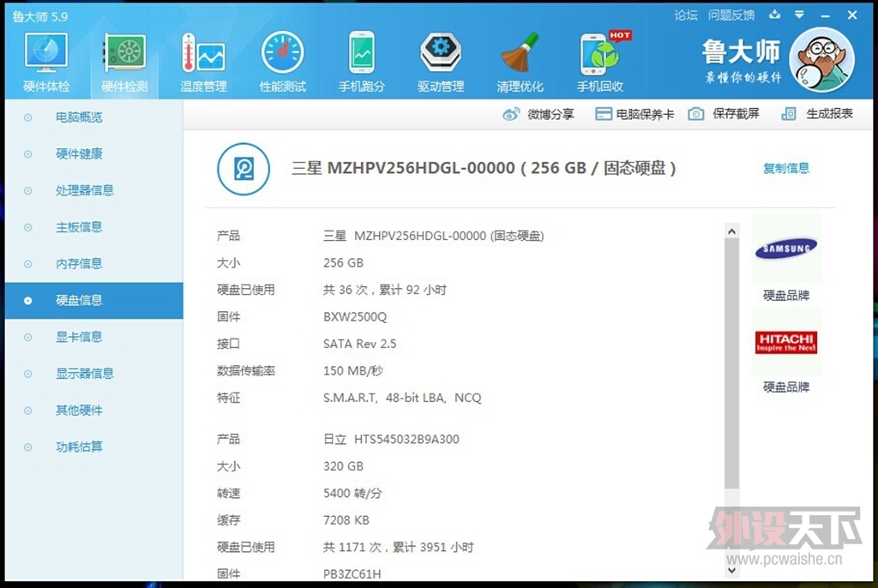Click 生成报表 generate report button
Screen dimensions: 878x588
coord(818,114)
